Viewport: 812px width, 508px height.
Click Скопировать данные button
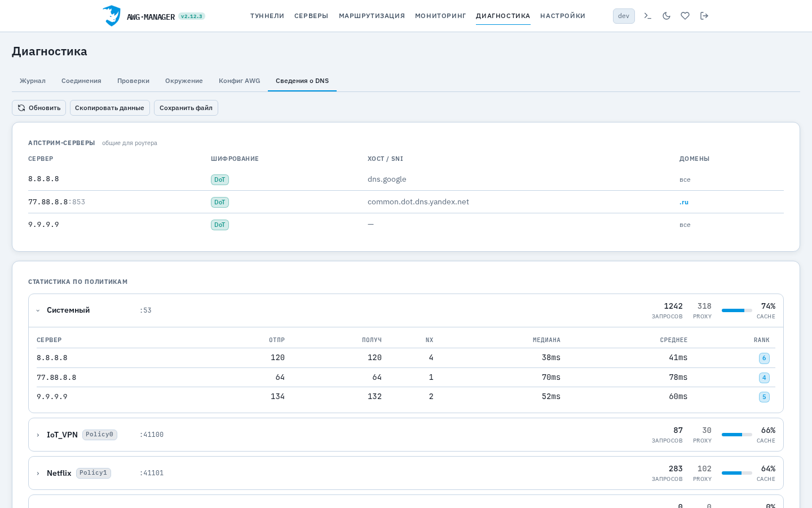110,108
